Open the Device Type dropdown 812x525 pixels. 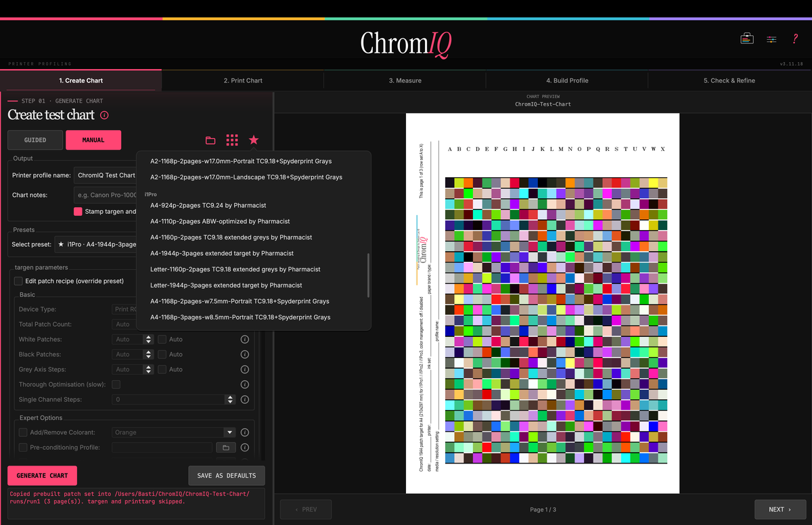click(x=125, y=309)
